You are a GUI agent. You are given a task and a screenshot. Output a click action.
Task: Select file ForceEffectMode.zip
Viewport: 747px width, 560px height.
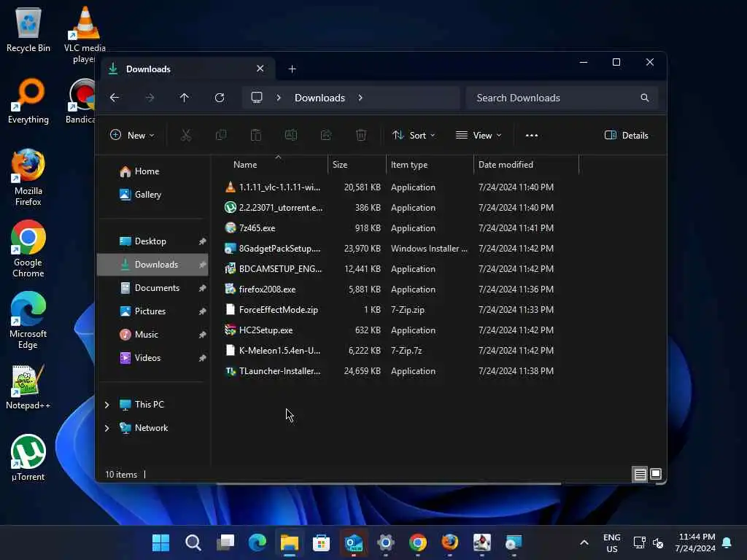click(x=400, y=310)
